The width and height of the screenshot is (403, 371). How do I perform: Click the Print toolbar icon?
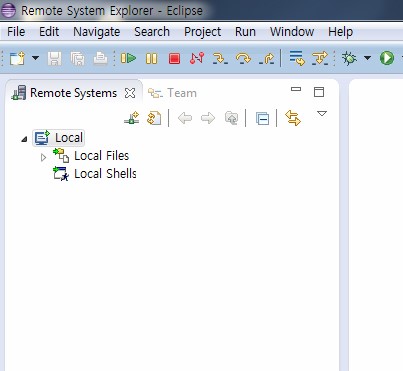(100, 59)
